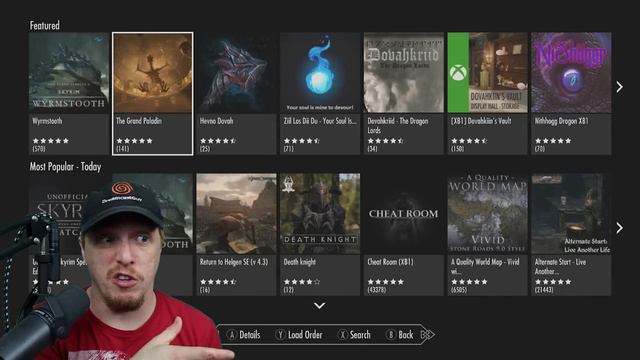Select the Alternate Start Live Another Life artwork
This screenshot has height=360, width=640.
pos(571,213)
